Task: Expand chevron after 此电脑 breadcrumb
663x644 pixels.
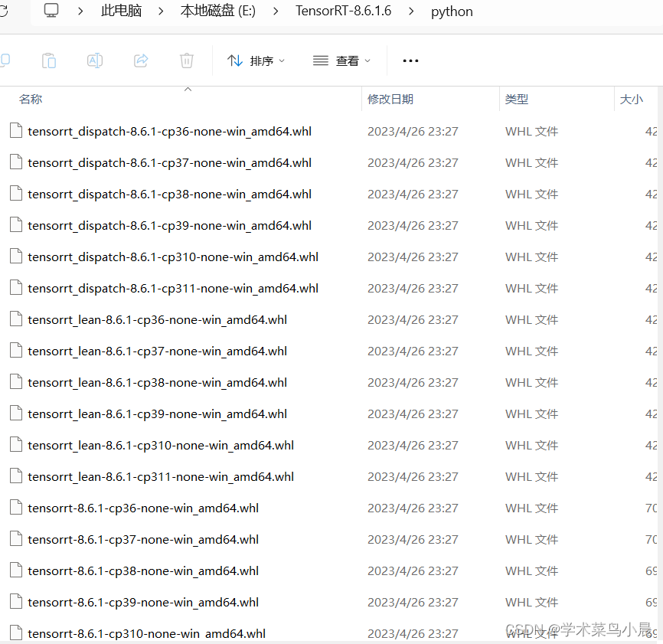Action: [x=161, y=11]
